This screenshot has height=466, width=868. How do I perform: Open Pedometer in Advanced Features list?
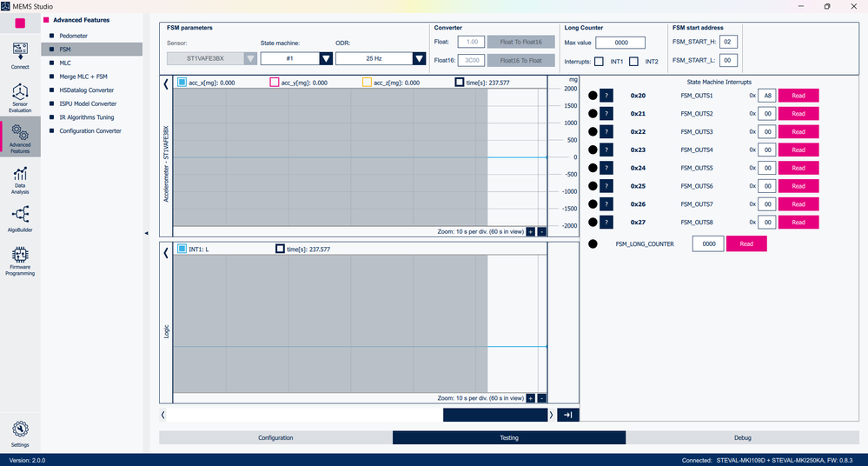(74, 36)
